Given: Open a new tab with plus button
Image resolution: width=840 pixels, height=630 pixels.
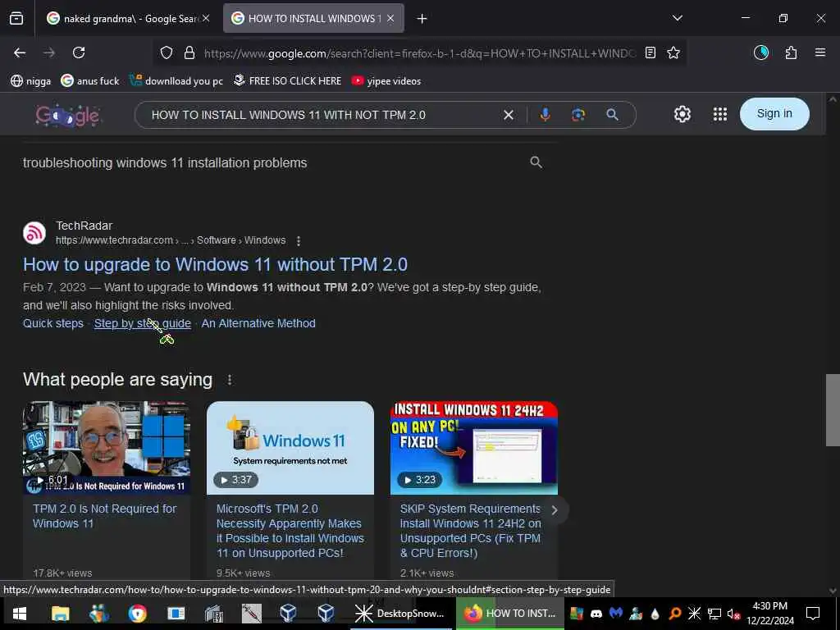Looking at the screenshot, I should pyautogui.click(x=422, y=19).
